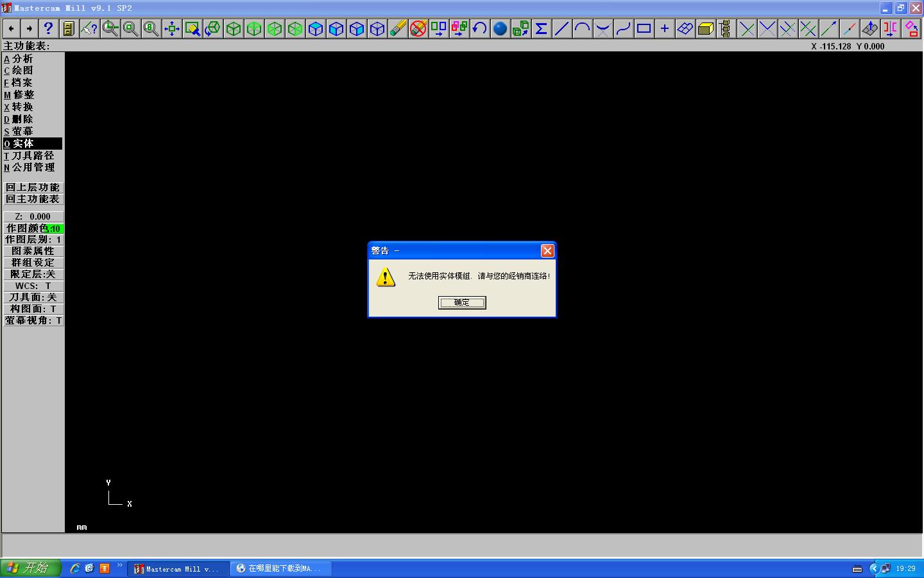The image size is (924, 578).
Task: Activate the context help pointer icon
Action: coord(90,28)
